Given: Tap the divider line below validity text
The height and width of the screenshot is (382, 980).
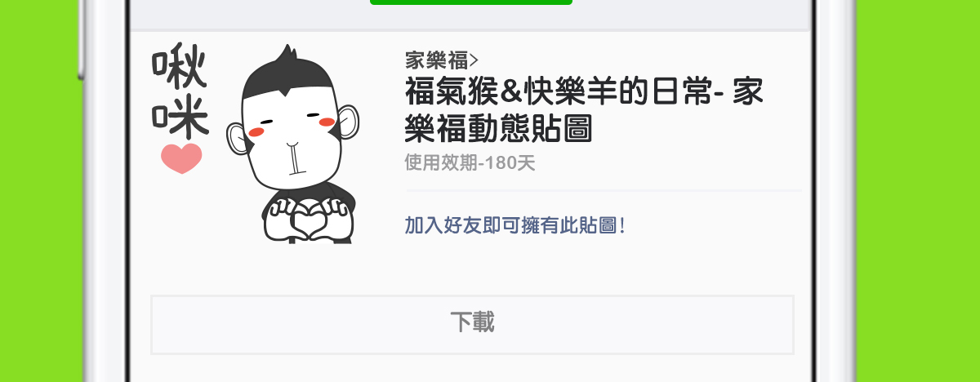Looking at the screenshot, I should pos(604,191).
